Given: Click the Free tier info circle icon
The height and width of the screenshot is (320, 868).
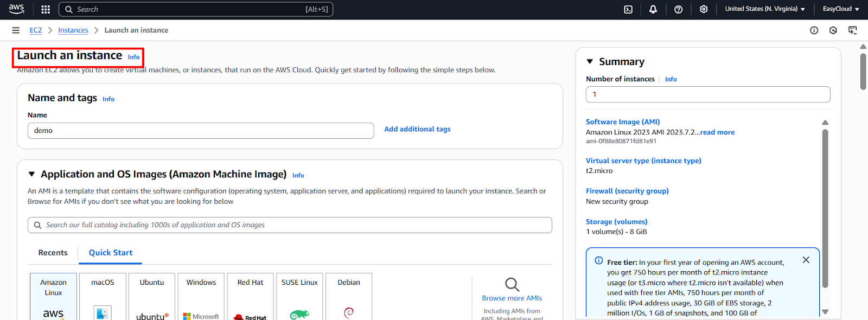Looking at the screenshot, I should click(599, 260).
